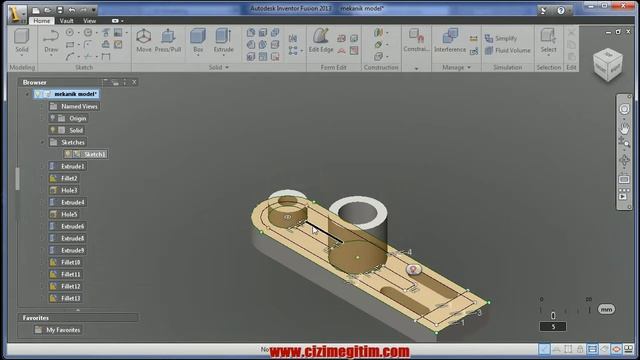Select the Draw line sketch tool
This screenshot has height=360, width=640.
tap(51, 41)
